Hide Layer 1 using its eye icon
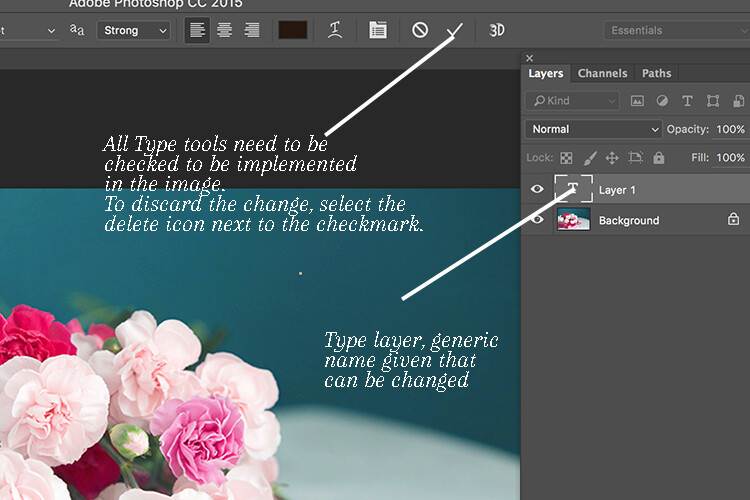Screen dimensions: 750x500 coord(537,189)
